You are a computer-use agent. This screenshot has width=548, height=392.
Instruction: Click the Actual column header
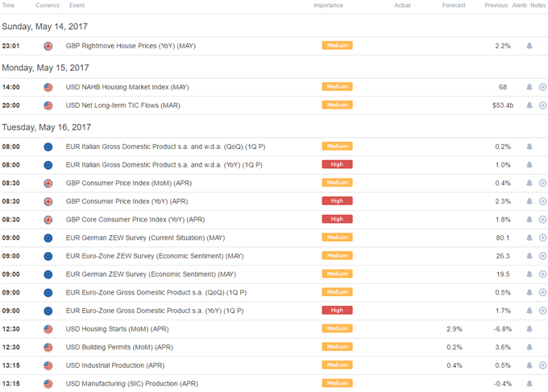click(x=403, y=6)
